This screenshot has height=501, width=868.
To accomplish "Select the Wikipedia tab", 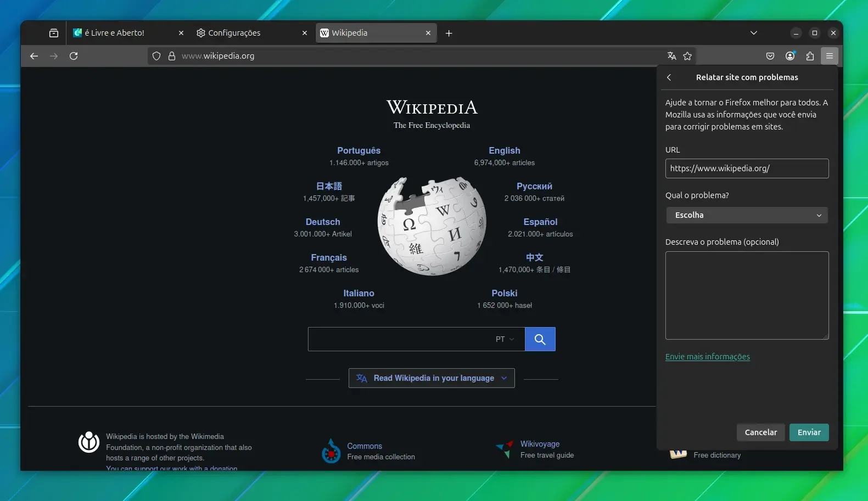I will (376, 33).
